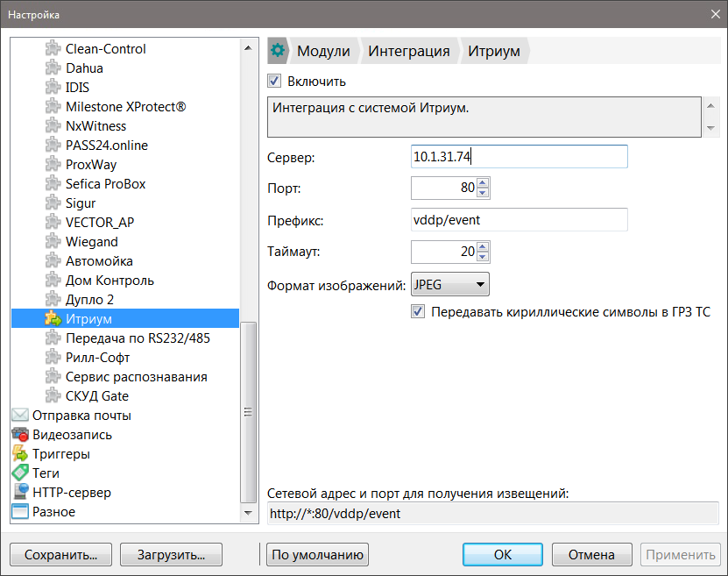Click the Видеозапись camera icon
This screenshot has height=576, width=728.
coord(20,435)
